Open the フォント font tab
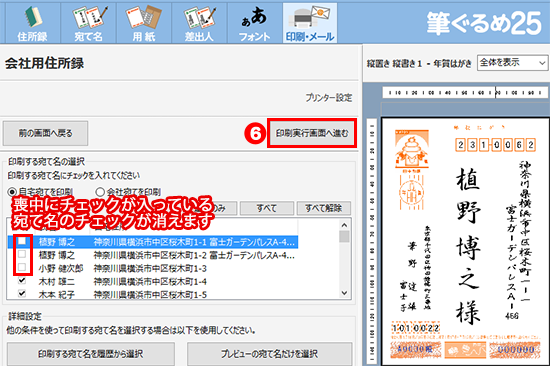Screen dimensions: 550x366 [255, 23]
